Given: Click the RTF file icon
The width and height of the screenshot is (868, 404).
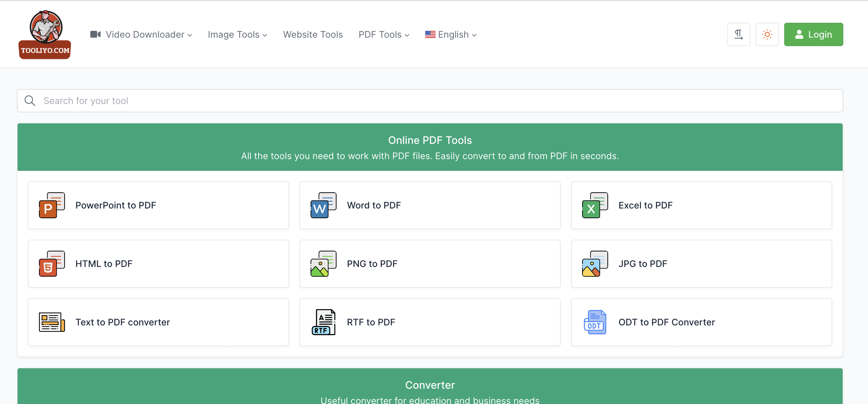Looking at the screenshot, I should [324, 322].
